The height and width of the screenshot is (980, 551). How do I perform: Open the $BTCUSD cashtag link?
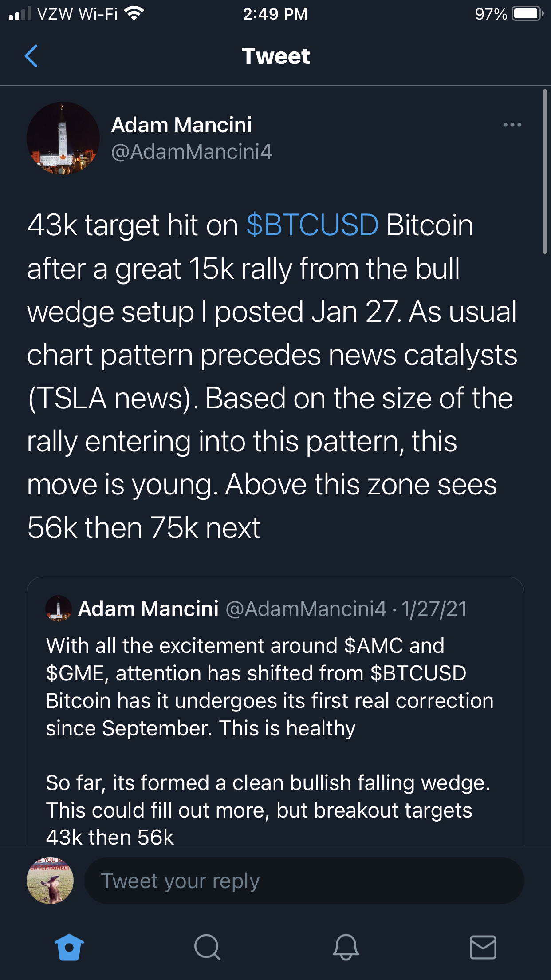(312, 225)
